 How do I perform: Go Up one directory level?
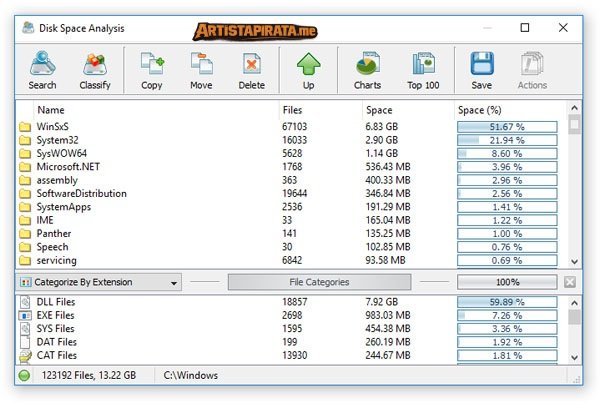[308, 70]
